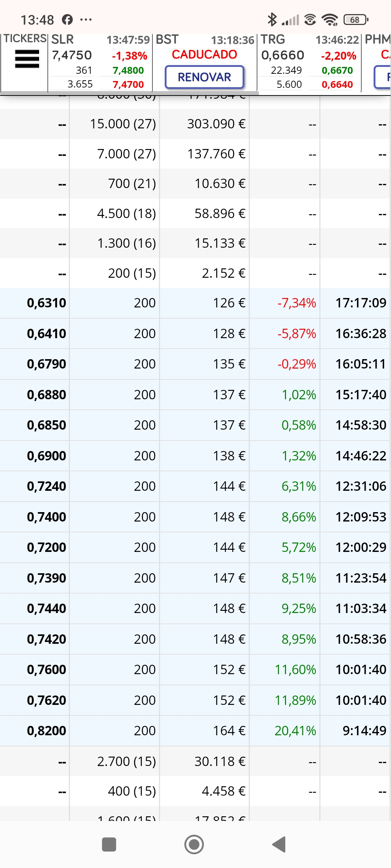Tap the Android home circle button

[194, 844]
